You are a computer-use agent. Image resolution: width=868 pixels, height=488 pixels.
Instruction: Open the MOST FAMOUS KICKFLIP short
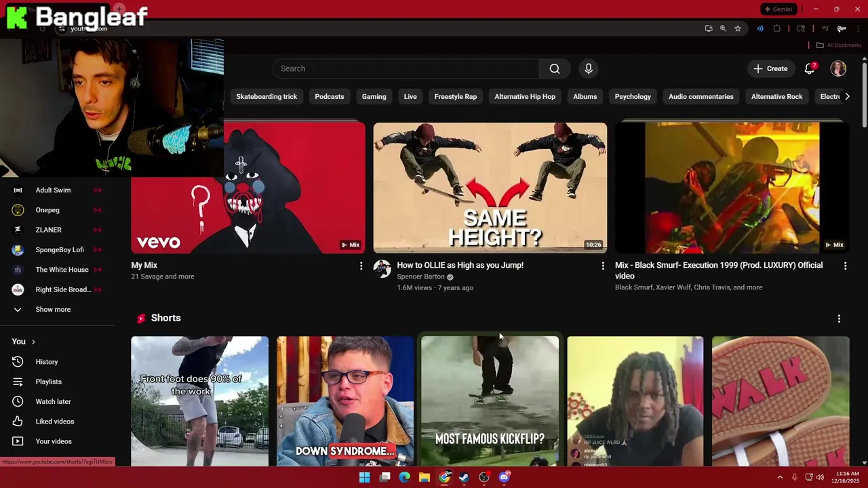click(x=490, y=401)
